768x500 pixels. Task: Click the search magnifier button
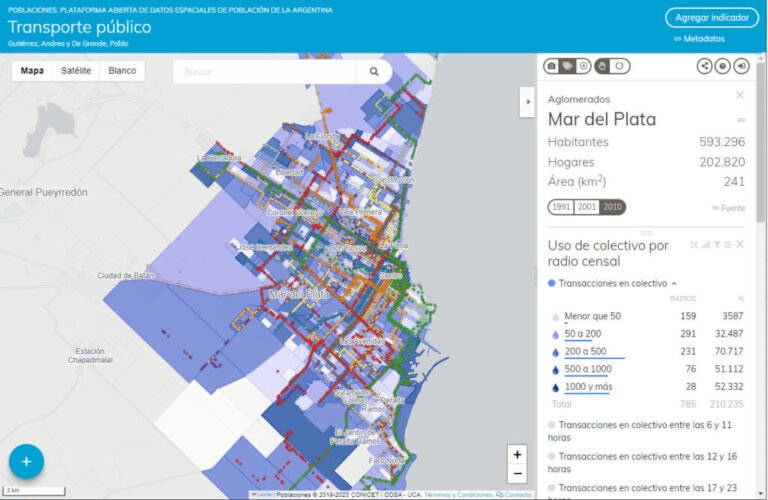pos(374,71)
